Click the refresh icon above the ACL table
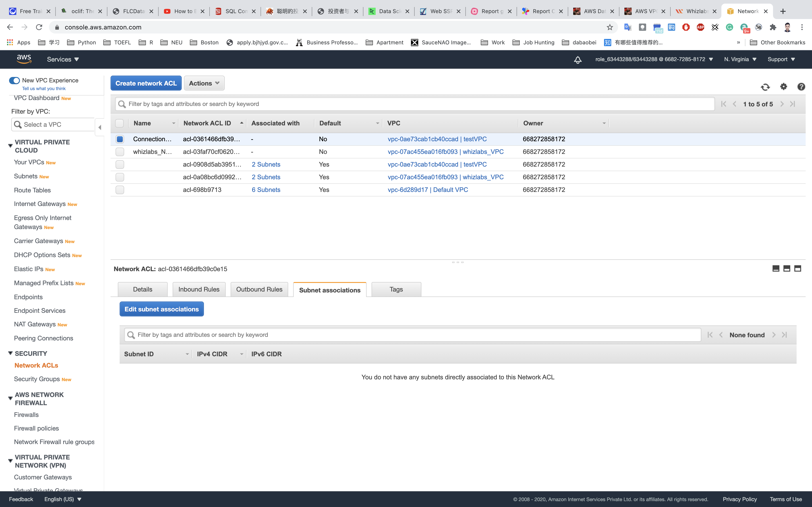Viewport: 812px width, 507px height. (x=765, y=87)
